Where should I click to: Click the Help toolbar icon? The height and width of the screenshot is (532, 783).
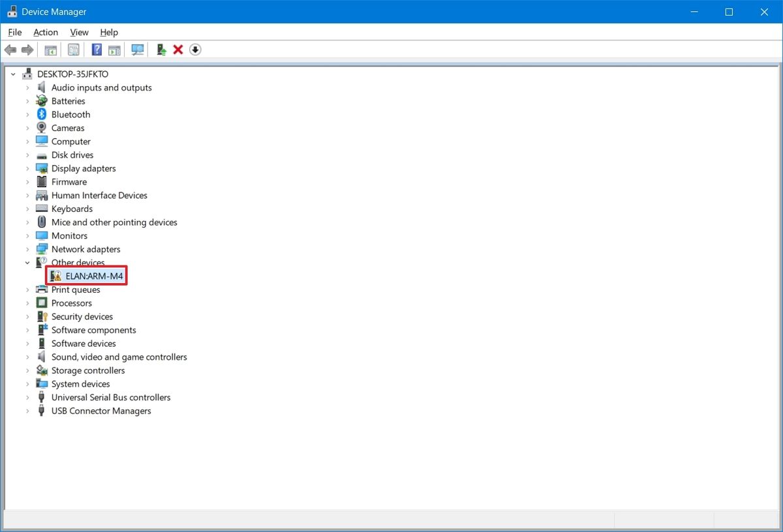click(96, 50)
